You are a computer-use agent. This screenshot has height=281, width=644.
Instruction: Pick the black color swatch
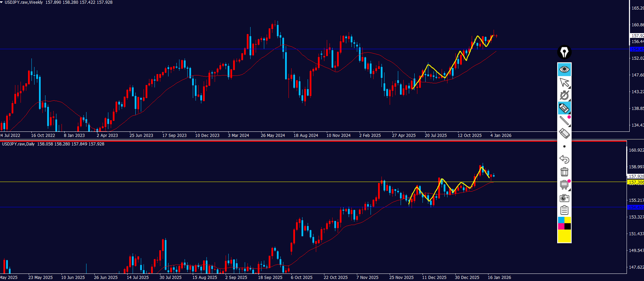pos(567,226)
